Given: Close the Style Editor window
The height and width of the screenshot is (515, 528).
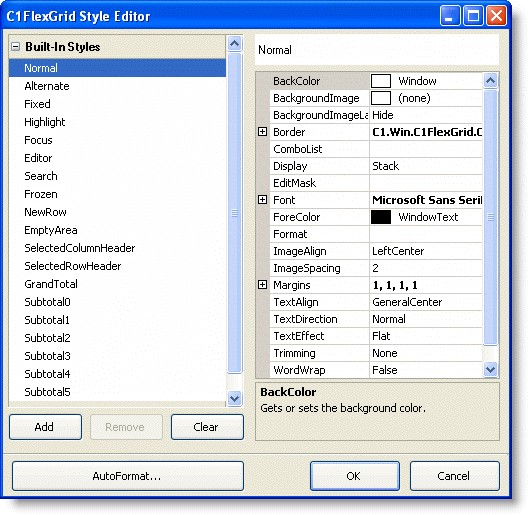Looking at the screenshot, I should pyautogui.click(x=496, y=16).
